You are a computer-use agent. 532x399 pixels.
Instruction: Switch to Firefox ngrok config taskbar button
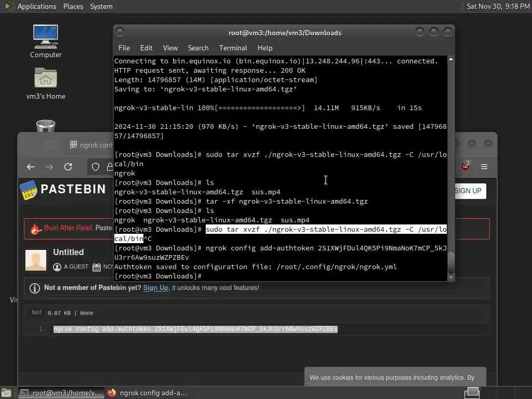point(147,393)
